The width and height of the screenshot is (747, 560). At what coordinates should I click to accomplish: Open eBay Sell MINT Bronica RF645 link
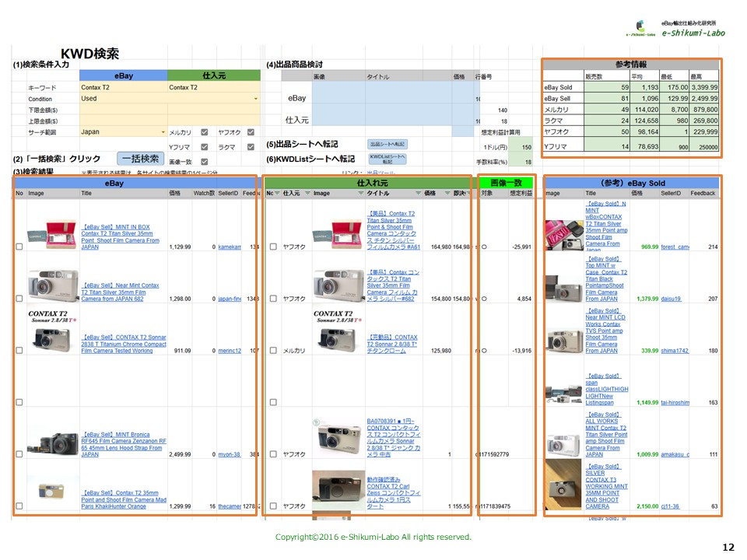124,444
